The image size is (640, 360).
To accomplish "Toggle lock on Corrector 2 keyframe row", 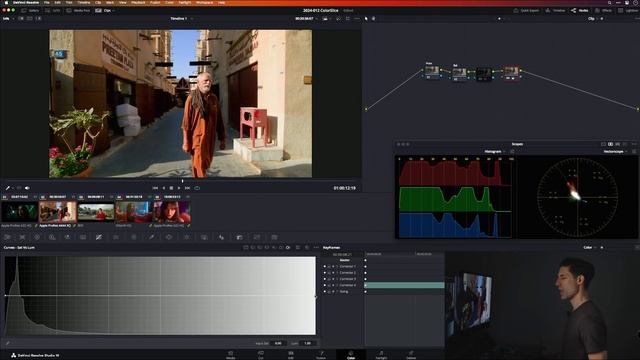I will pos(329,273).
